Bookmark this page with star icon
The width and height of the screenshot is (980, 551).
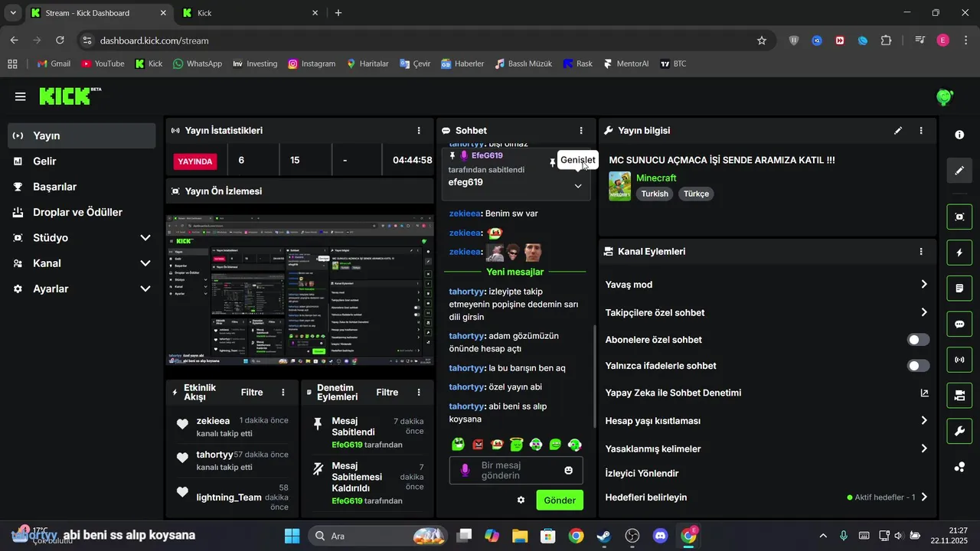click(762, 41)
